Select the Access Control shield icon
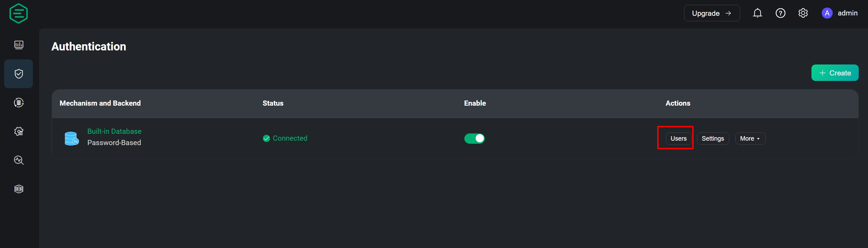 19,74
